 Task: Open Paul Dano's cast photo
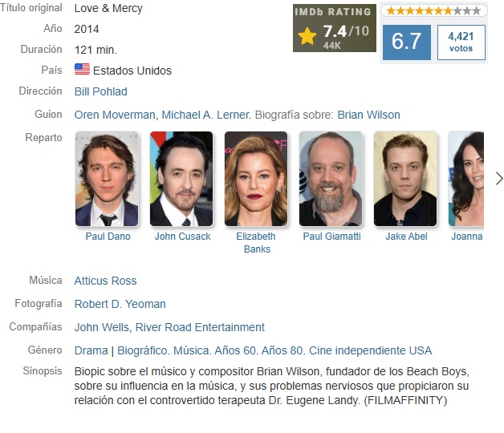point(107,179)
